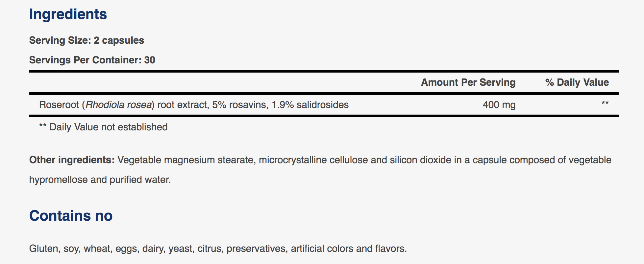Screen dimensions: 644x264
Task: Click "Vegetable magnesium stearate" text
Action: click(x=186, y=160)
